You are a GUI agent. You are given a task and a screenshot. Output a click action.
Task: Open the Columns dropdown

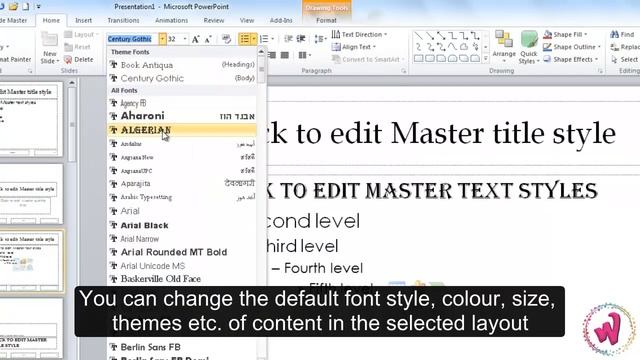[304, 55]
